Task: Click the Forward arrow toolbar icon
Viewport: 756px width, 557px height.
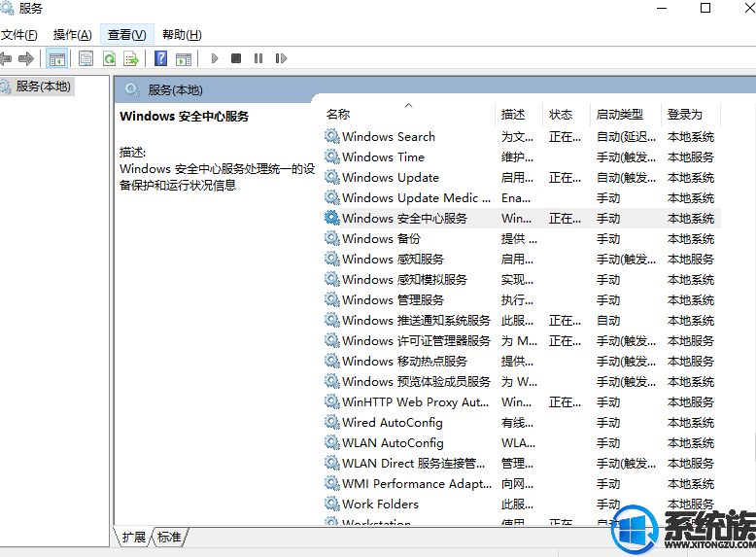Action: click(26, 59)
